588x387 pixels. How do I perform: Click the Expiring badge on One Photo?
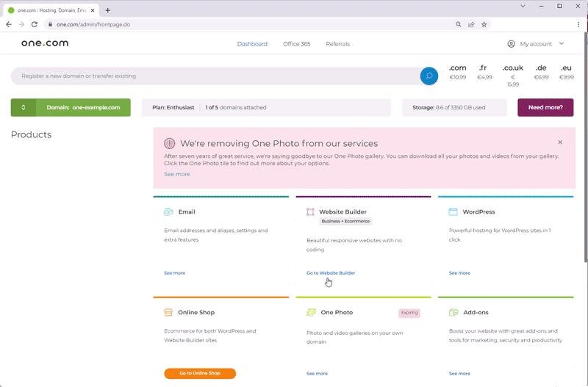(409, 313)
